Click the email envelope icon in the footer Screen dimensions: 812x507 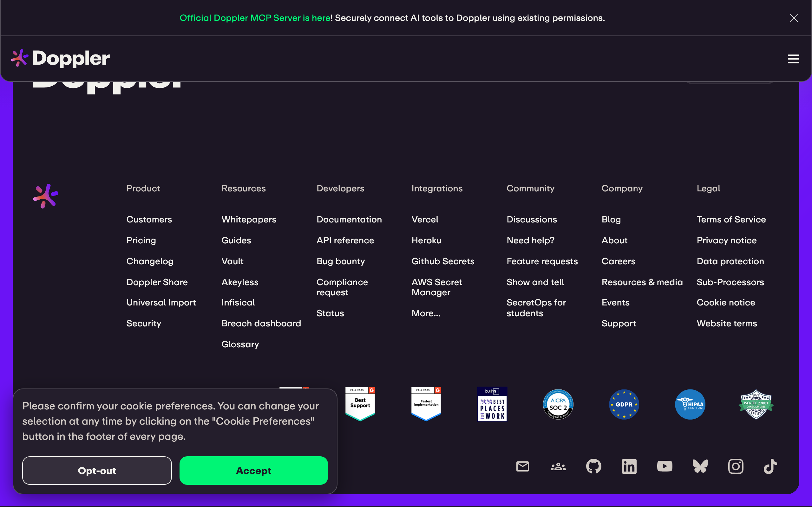[522, 466]
